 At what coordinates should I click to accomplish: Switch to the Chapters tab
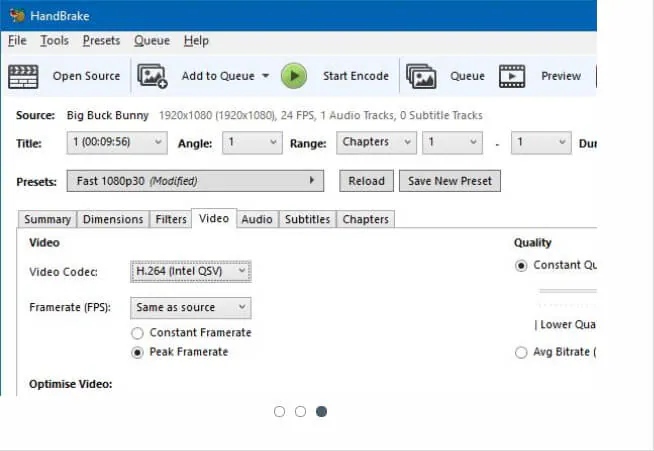(x=365, y=219)
